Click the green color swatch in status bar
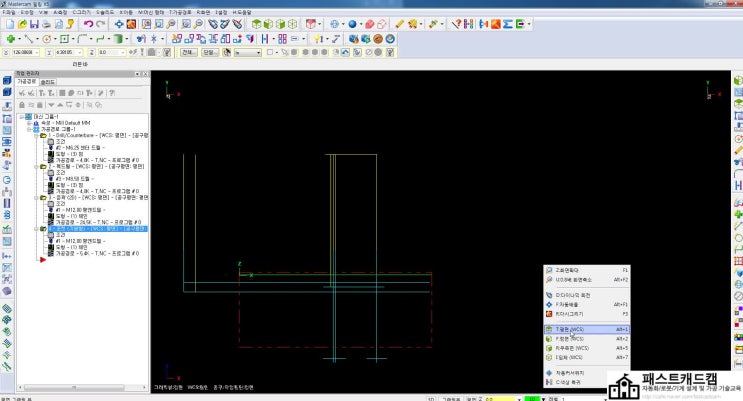This screenshot has height=401, width=743. pyautogui.click(x=534, y=398)
